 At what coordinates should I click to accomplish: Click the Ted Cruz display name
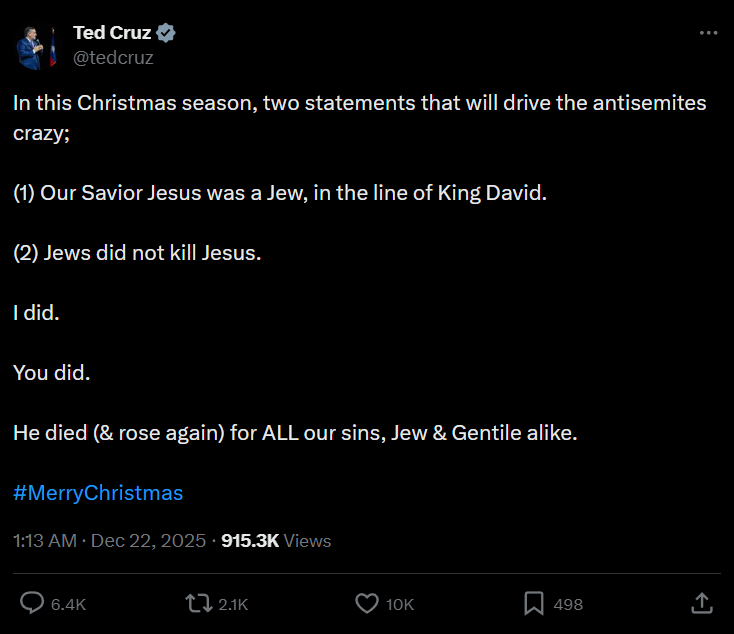pyautogui.click(x=112, y=33)
